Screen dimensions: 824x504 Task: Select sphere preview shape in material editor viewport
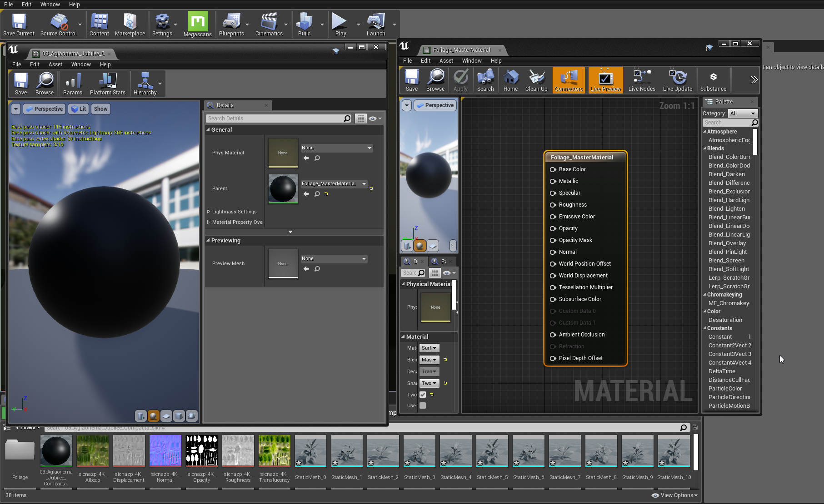coord(420,246)
